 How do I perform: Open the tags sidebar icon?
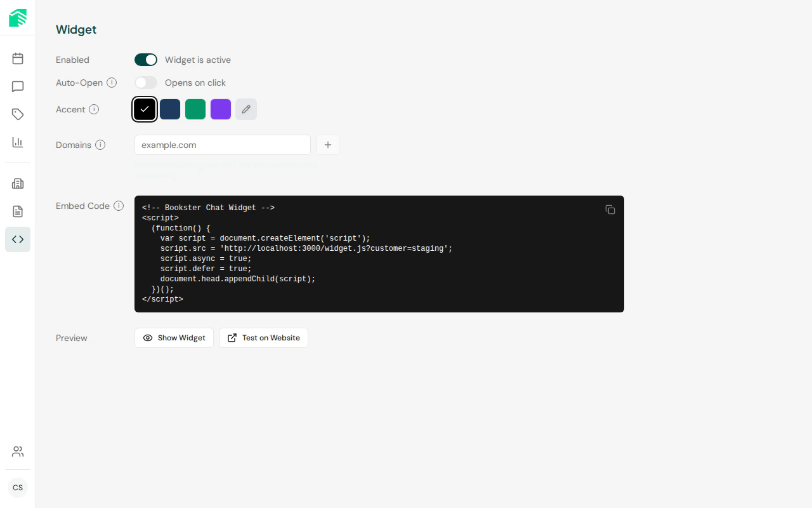point(18,114)
